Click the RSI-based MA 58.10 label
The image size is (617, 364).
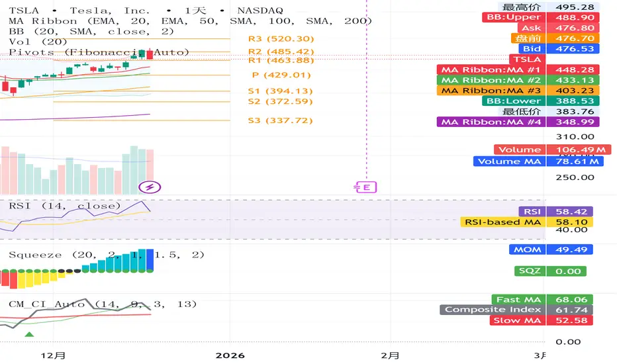(x=526, y=222)
